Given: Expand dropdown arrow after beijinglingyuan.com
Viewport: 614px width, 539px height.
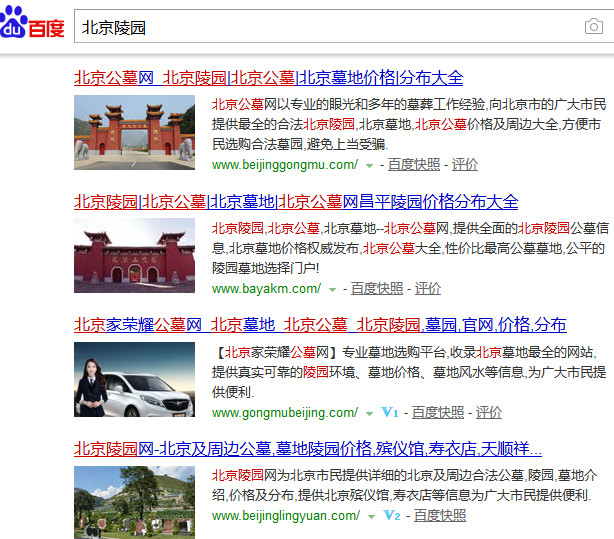Looking at the screenshot, I should pos(371,517).
